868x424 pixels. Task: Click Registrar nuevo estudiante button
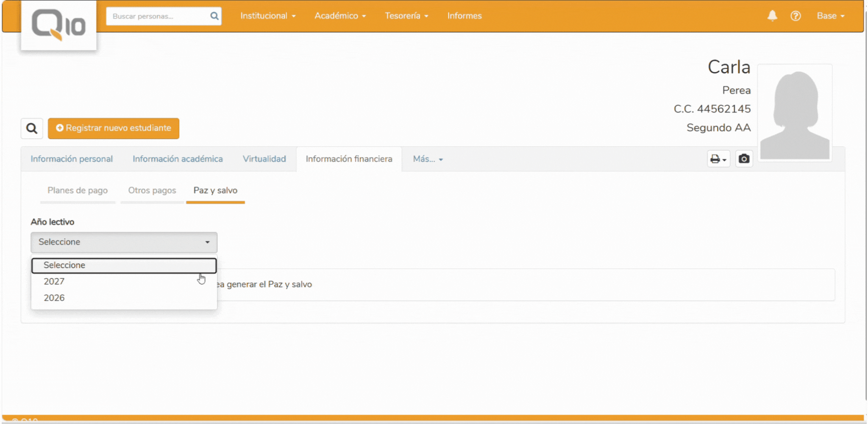coord(114,128)
